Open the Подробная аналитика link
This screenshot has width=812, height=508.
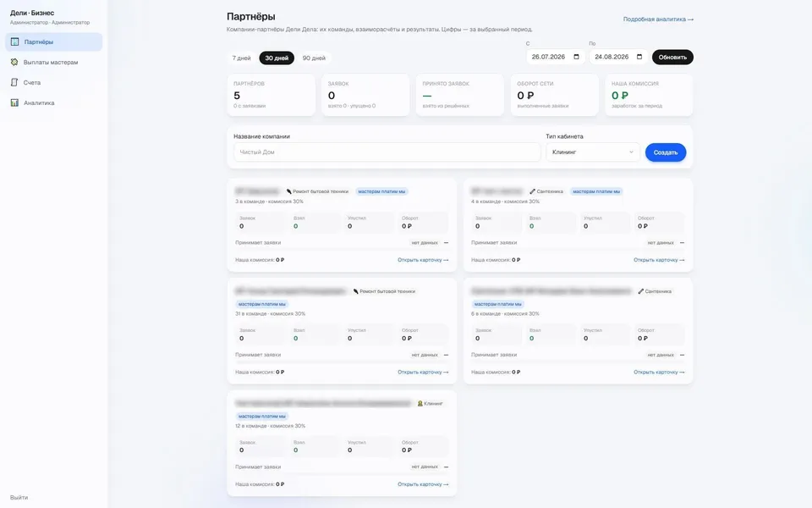[658, 19]
